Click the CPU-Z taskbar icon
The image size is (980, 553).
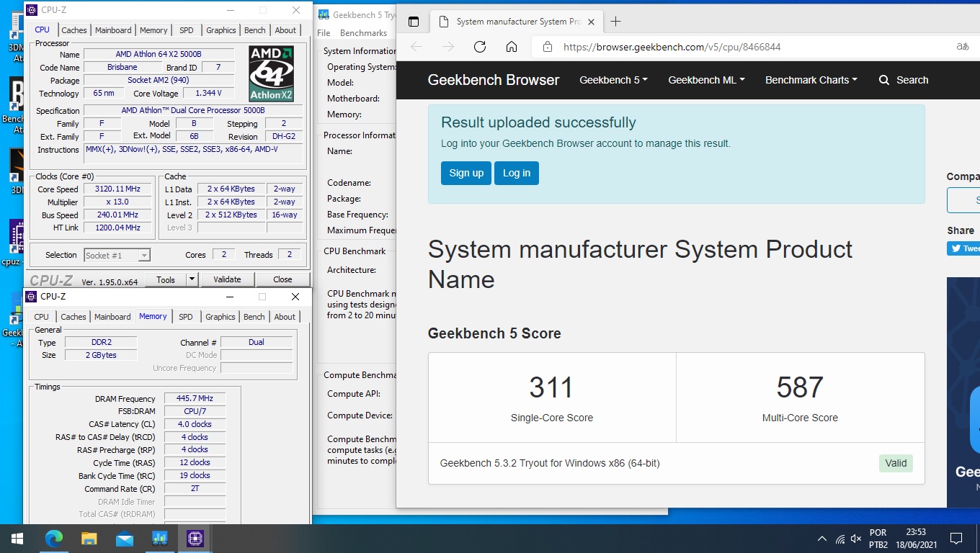[x=195, y=539]
